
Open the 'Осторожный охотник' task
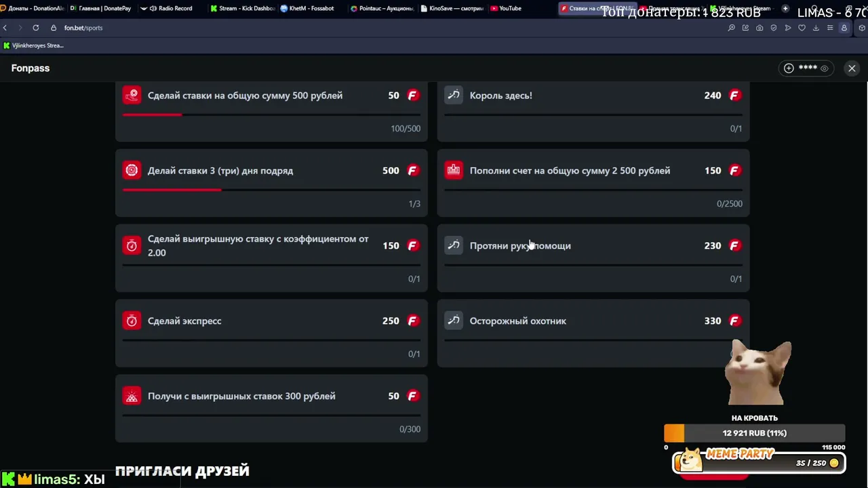click(593, 333)
